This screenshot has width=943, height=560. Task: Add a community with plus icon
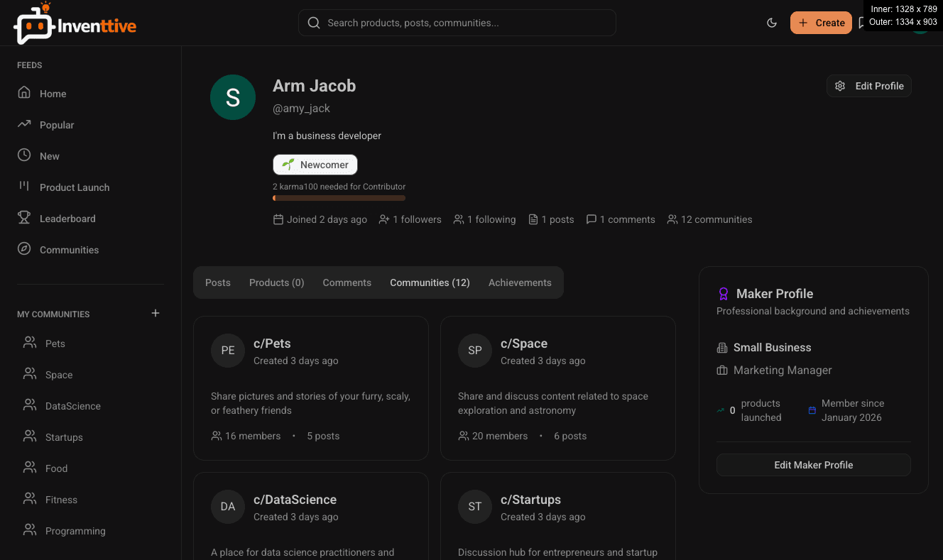(x=156, y=313)
